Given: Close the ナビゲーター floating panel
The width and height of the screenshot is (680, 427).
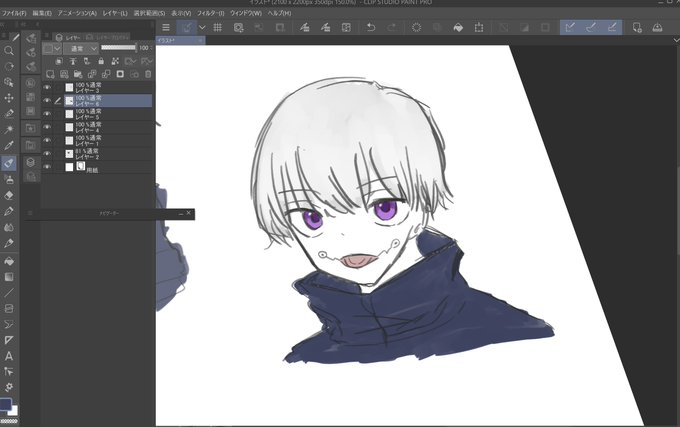Looking at the screenshot, I should pos(189,213).
